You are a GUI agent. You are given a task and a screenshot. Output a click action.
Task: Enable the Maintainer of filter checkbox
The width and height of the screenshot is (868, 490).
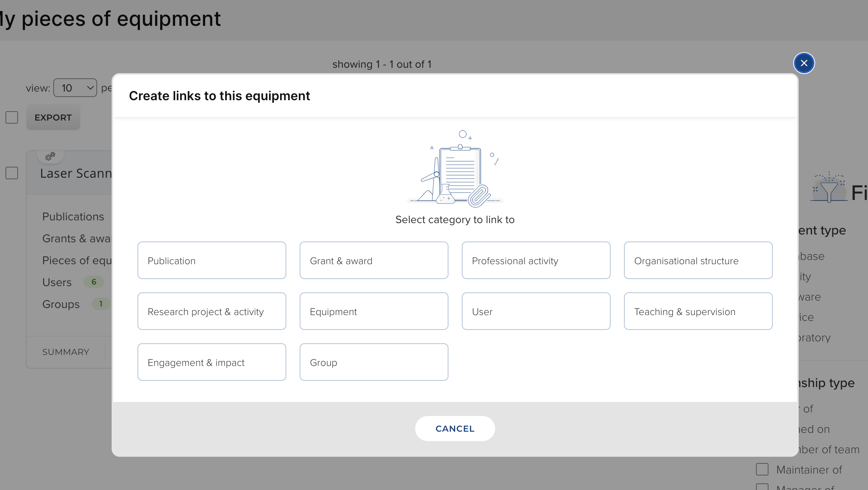point(762,469)
